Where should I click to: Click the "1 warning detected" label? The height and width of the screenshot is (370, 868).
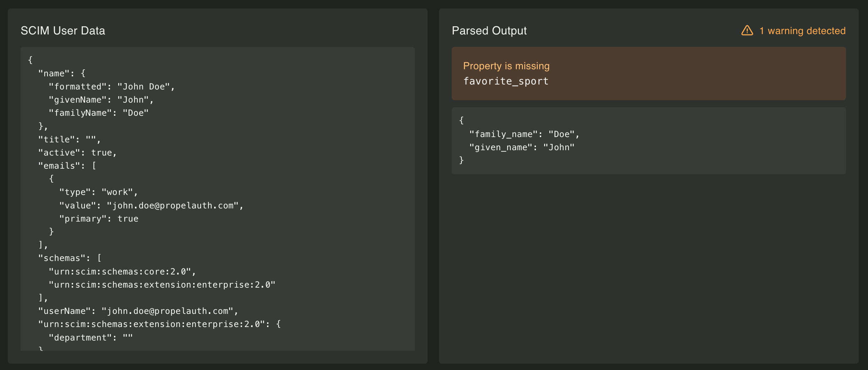pyautogui.click(x=802, y=31)
